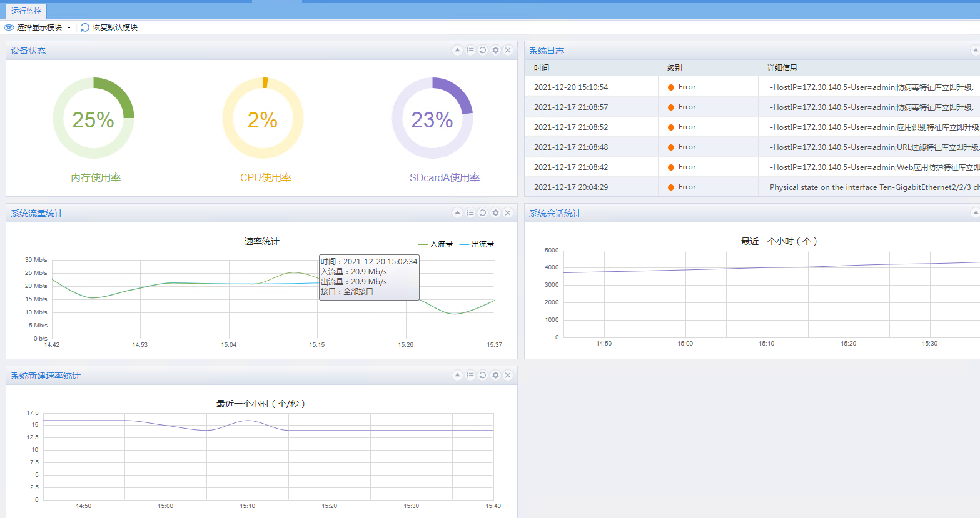Click list icon in 系统流量统计 panel header
Image resolution: width=980 pixels, height=518 pixels.
[470, 213]
